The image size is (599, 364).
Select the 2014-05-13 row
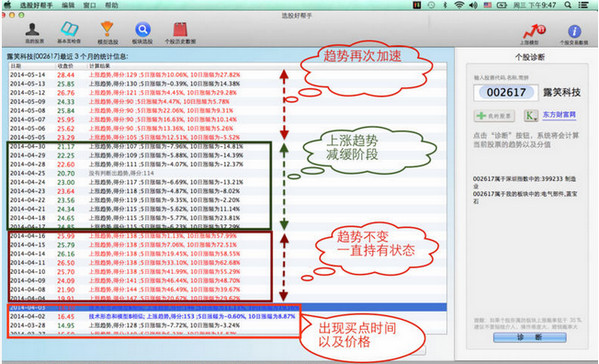pyautogui.click(x=228, y=84)
